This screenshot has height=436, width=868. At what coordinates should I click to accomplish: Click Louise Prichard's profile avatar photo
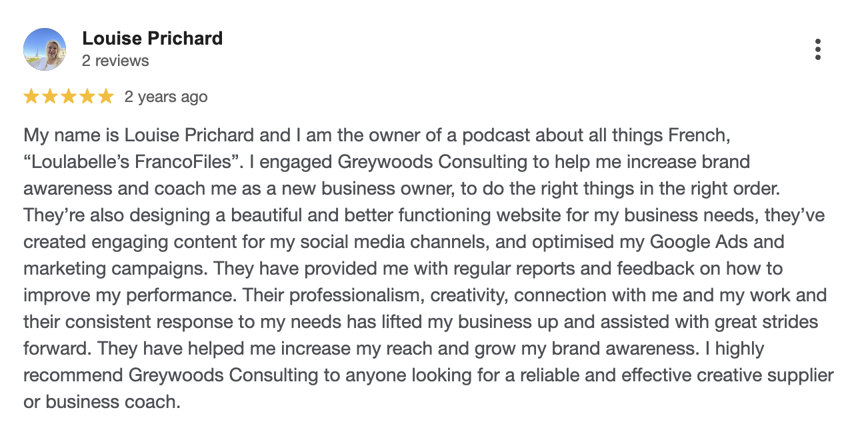(x=45, y=49)
